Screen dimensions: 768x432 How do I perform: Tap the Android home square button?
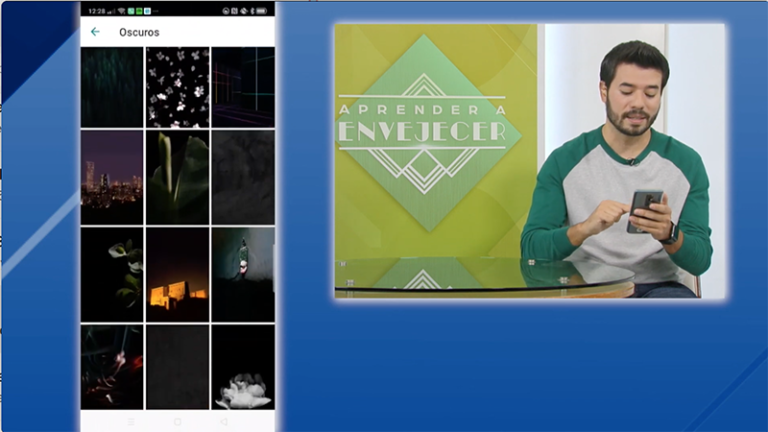(x=177, y=422)
